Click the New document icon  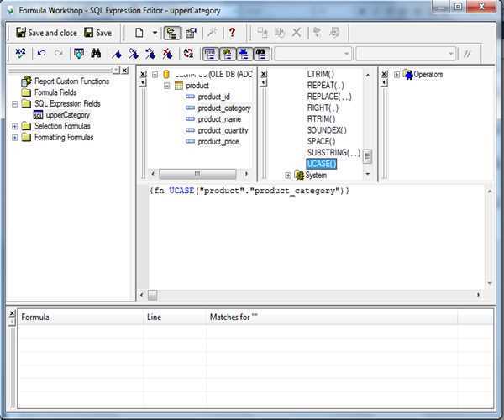[139, 33]
